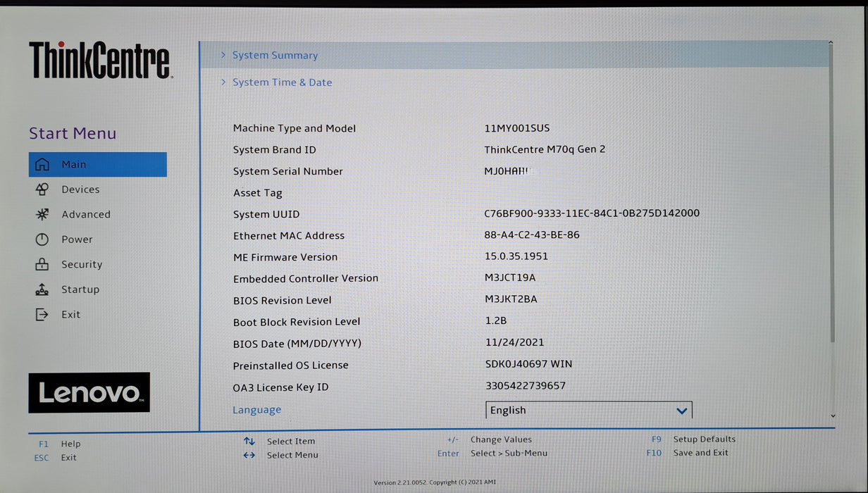868x493 pixels.
Task: Open the System Summary sub-menu link
Action: coord(275,55)
